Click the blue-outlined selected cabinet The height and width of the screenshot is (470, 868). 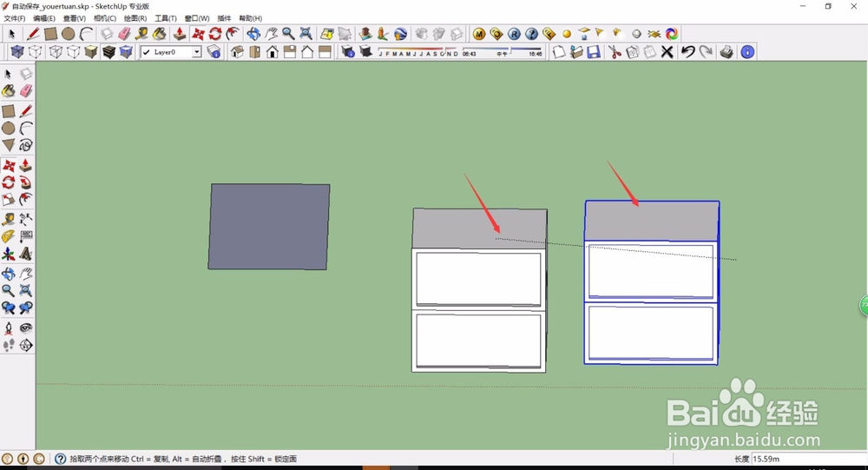tap(652, 282)
